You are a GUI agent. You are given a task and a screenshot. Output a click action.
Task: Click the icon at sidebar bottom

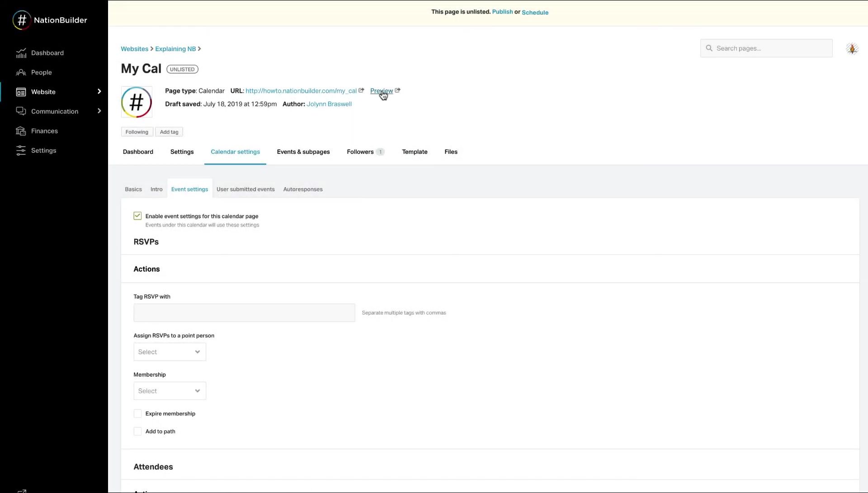21,491
